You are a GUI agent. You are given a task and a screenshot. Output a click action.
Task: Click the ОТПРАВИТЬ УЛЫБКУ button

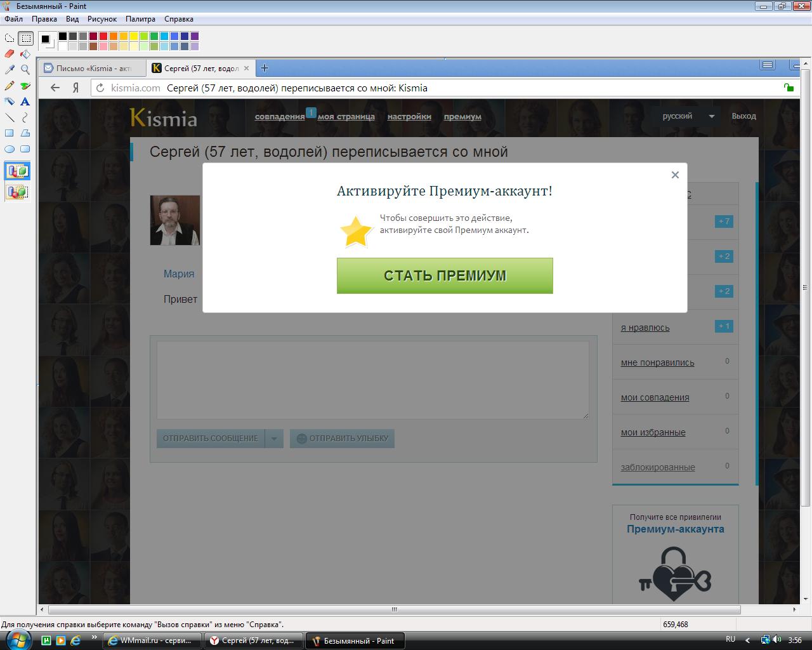pos(342,438)
